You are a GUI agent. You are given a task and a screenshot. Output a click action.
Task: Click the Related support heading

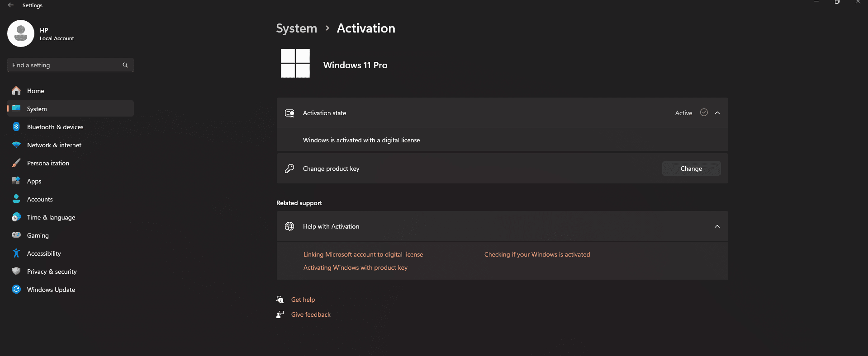click(x=299, y=203)
